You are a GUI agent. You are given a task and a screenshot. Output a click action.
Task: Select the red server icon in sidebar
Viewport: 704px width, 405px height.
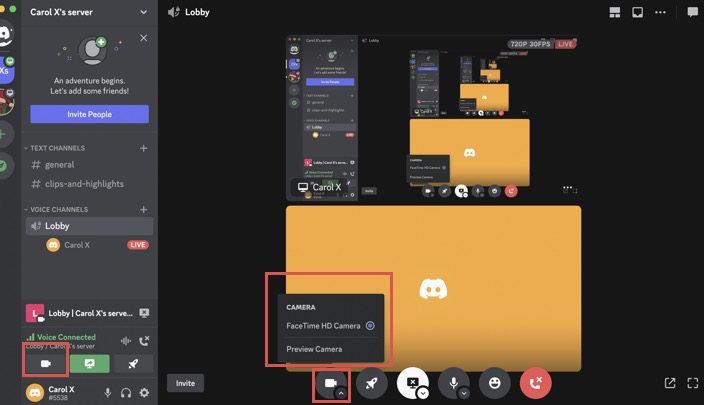[6, 102]
